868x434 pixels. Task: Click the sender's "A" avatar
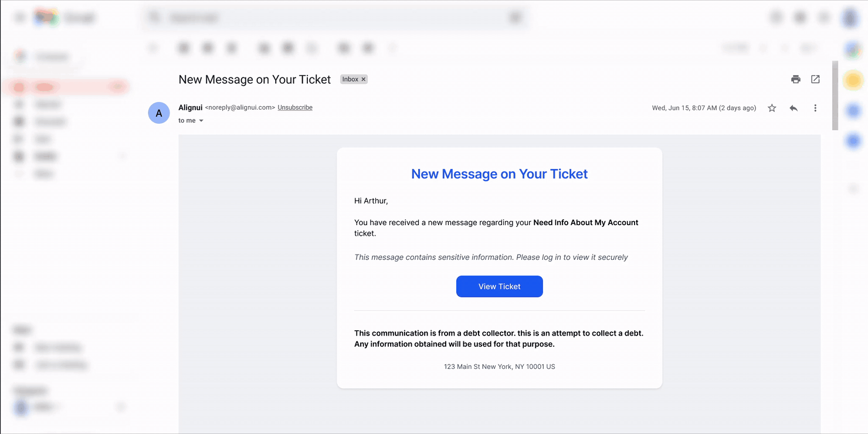click(159, 113)
